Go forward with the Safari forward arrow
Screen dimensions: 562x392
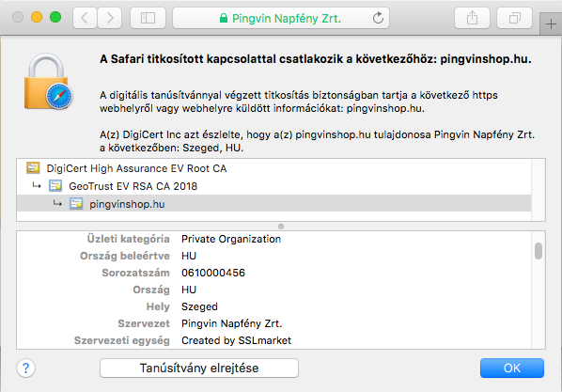click(110, 18)
